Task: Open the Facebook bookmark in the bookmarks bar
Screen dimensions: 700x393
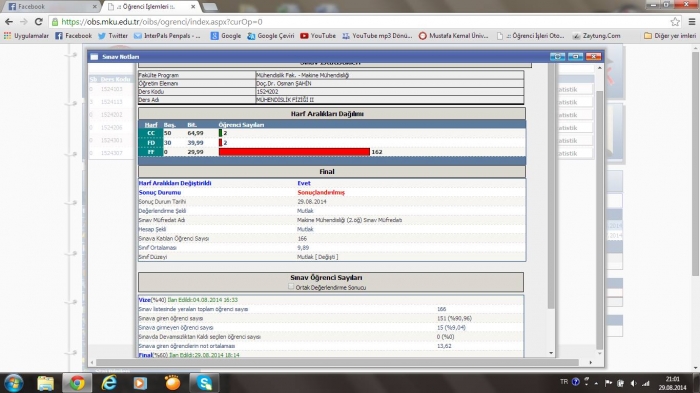Action: [x=73, y=36]
